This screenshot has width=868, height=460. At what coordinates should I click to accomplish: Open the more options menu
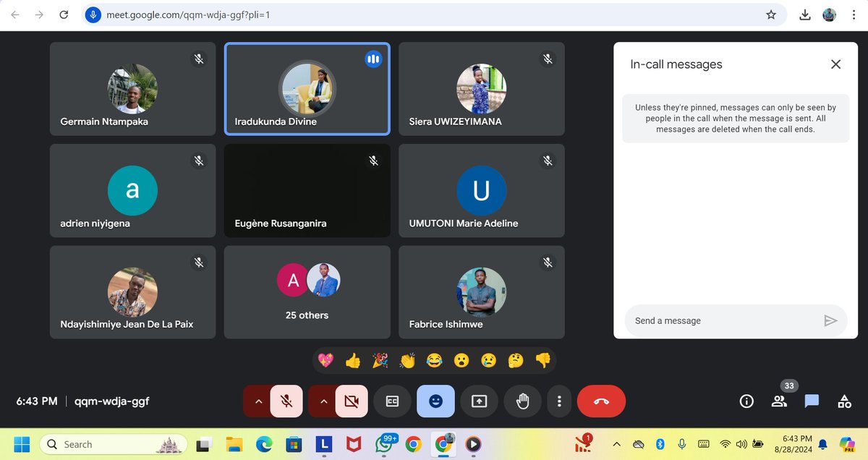(559, 401)
